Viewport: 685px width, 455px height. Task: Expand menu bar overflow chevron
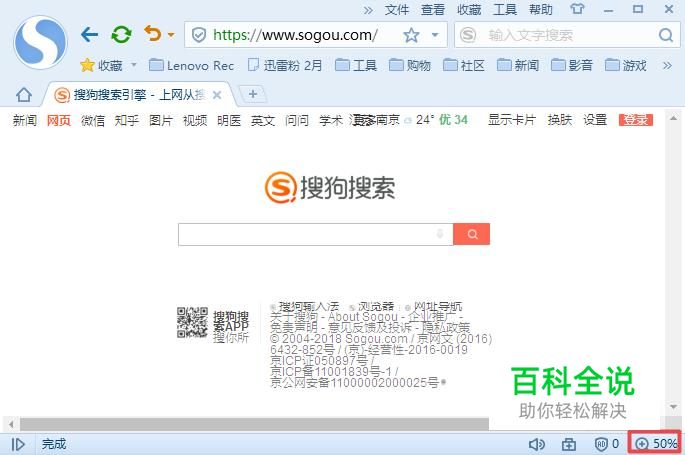click(x=368, y=10)
